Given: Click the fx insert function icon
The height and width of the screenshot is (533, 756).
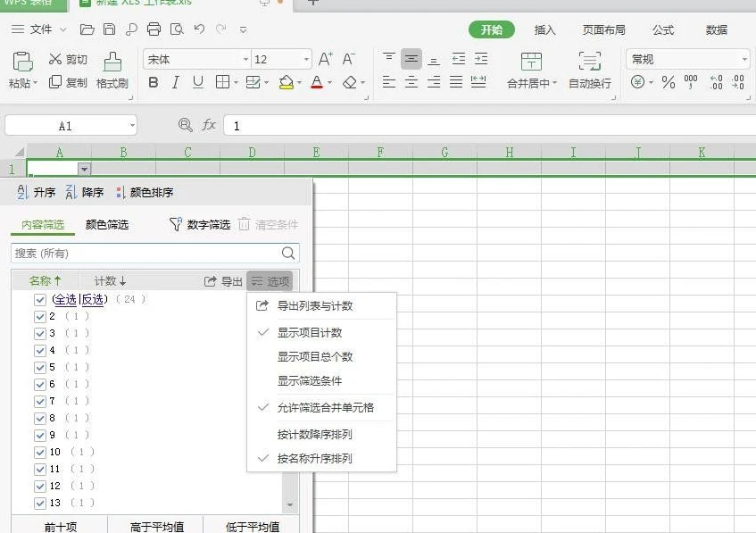Looking at the screenshot, I should (208, 125).
